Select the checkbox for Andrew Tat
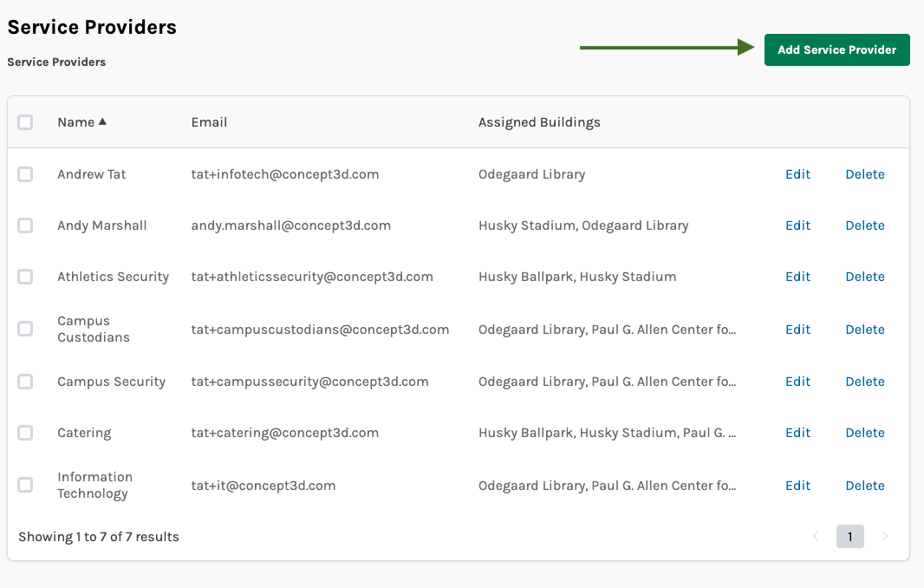924x588 pixels. pos(25,174)
